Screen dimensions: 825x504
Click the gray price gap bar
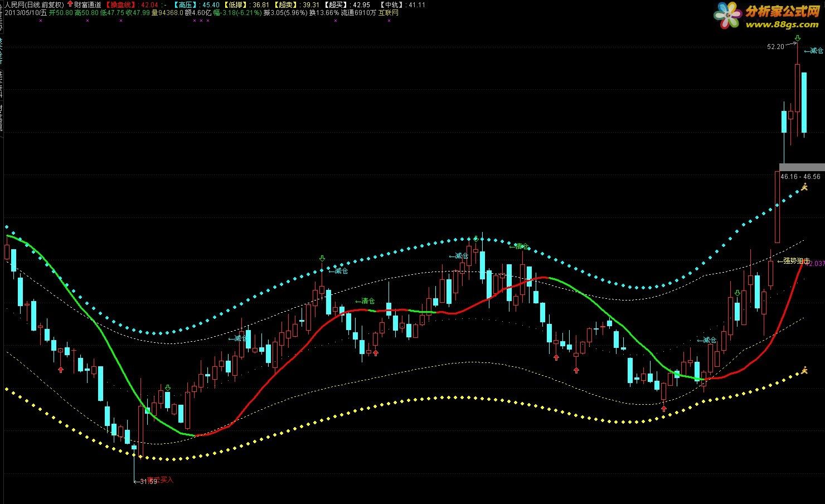[802, 167]
